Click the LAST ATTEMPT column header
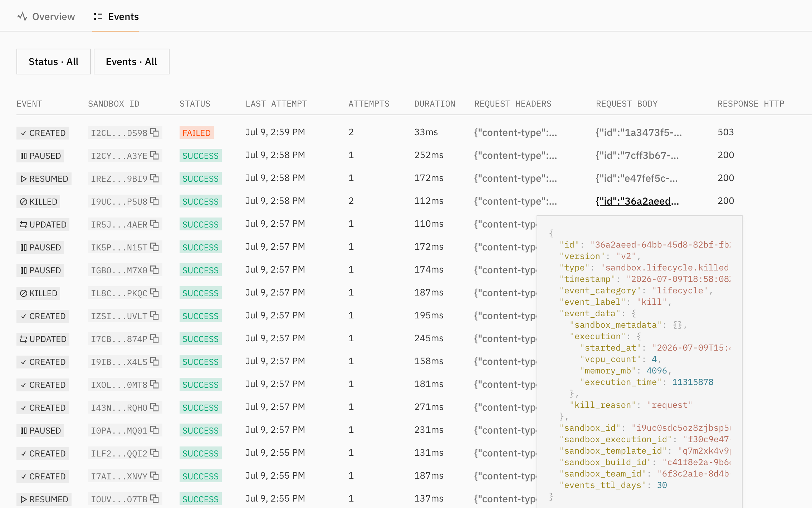The image size is (812, 508). (276, 104)
